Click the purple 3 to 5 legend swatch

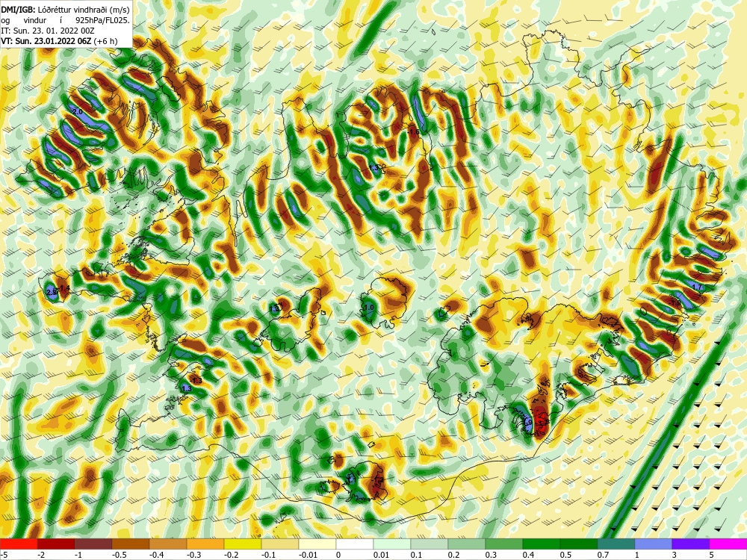pyautogui.click(x=691, y=544)
